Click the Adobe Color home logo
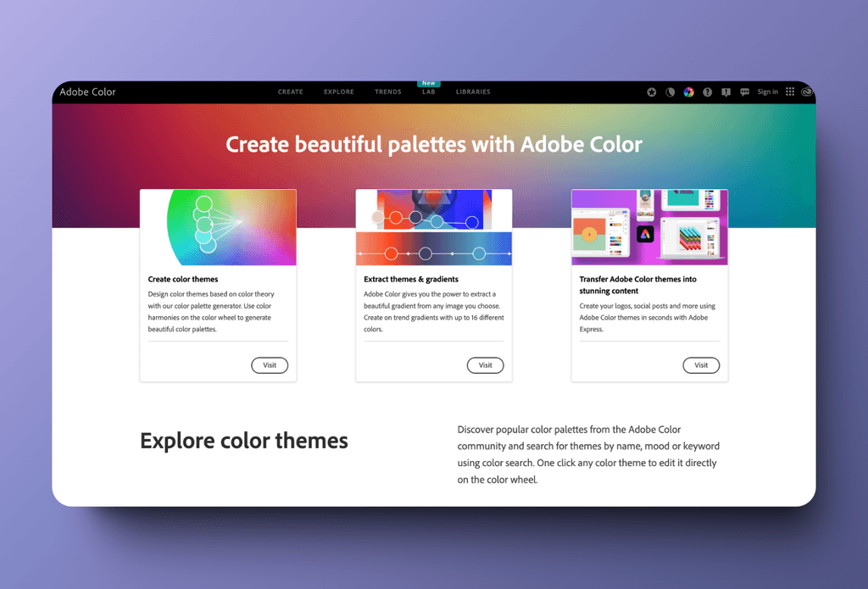Screen dimensions: 868x589 click(x=87, y=92)
